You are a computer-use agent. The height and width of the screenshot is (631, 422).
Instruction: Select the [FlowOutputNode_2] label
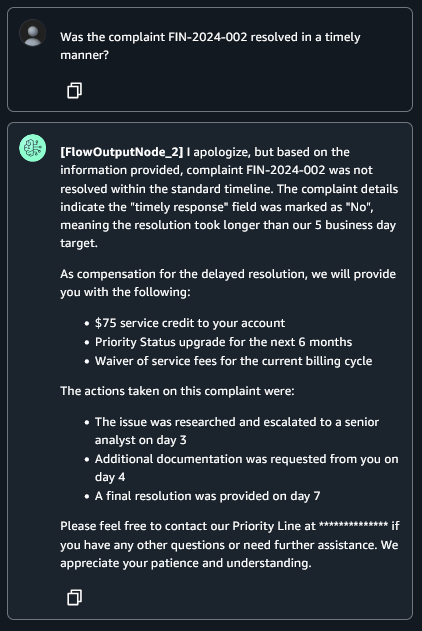(x=121, y=152)
